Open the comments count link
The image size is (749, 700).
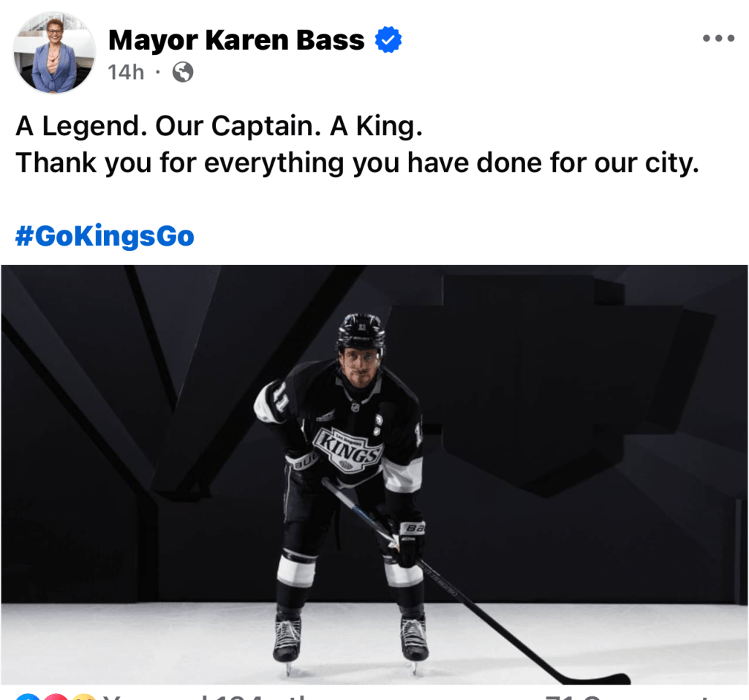point(629,696)
